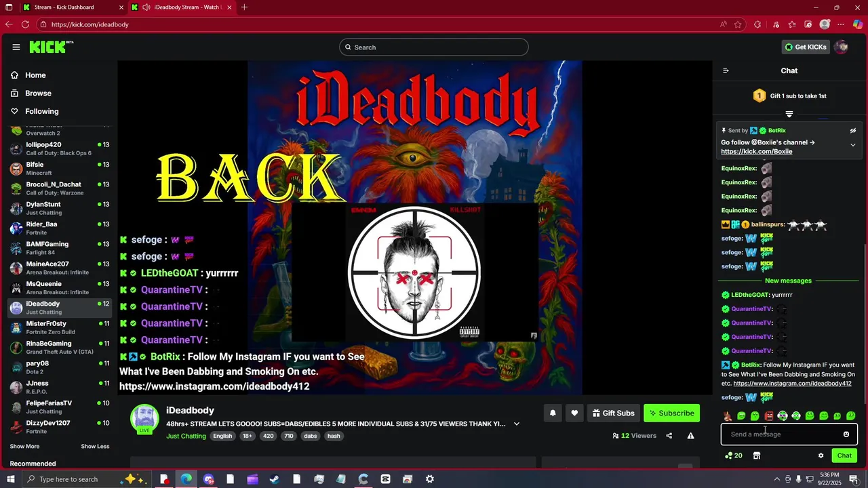This screenshot has height=488, width=868.
Task: Click Show Less in sidebar
Action: [x=95, y=447]
